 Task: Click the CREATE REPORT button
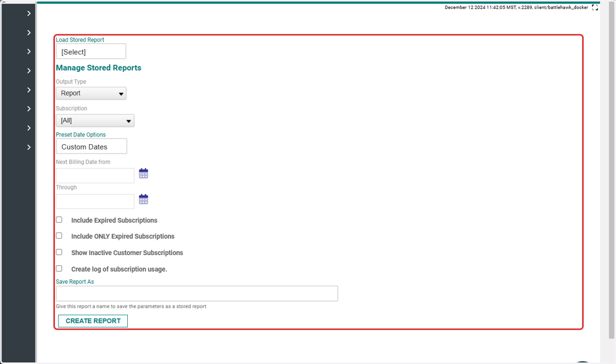(x=93, y=321)
